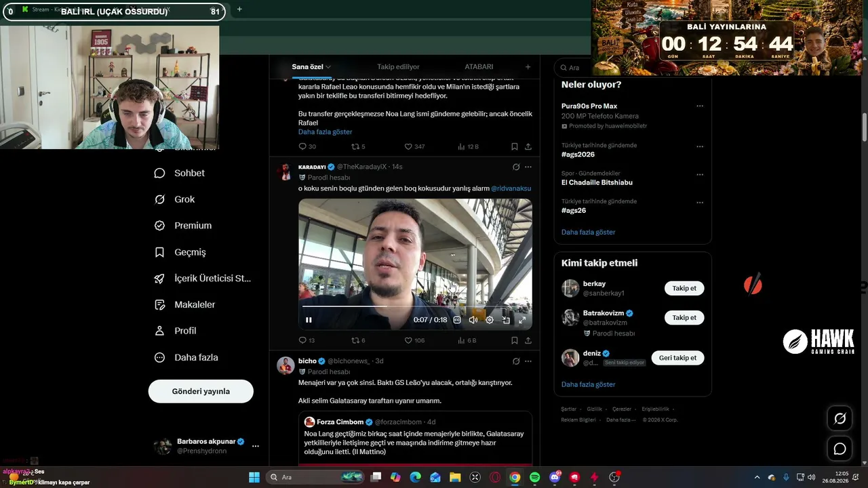
Task: View analytics of the 12 B tweet
Action: click(x=468, y=146)
